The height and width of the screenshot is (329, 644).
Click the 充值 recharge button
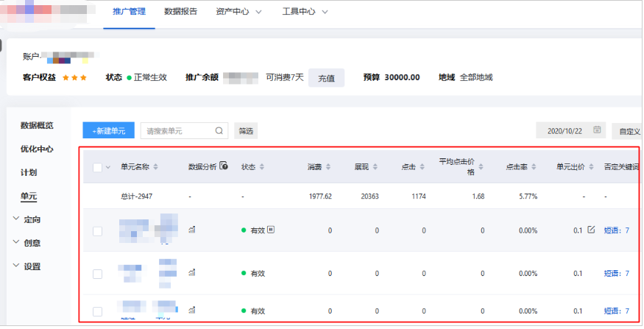(327, 77)
